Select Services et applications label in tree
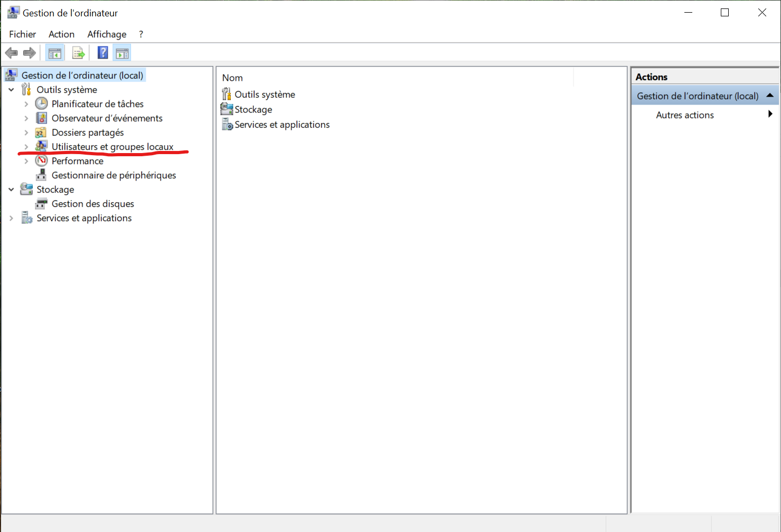 click(x=84, y=218)
